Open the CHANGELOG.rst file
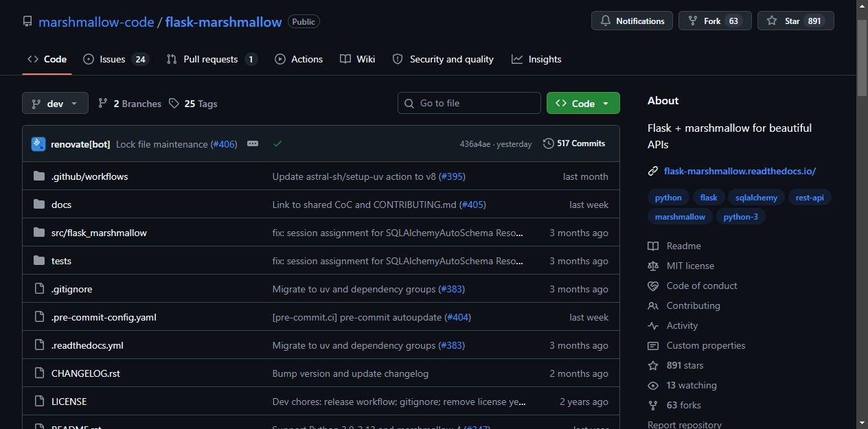This screenshot has height=429, width=868. coord(86,373)
